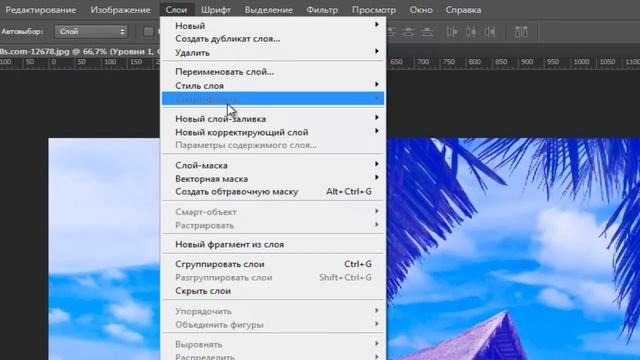Image resolution: width=640 pixels, height=360 pixels.
Task: Choose Создать дубликат слоя
Action: tap(273, 39)
